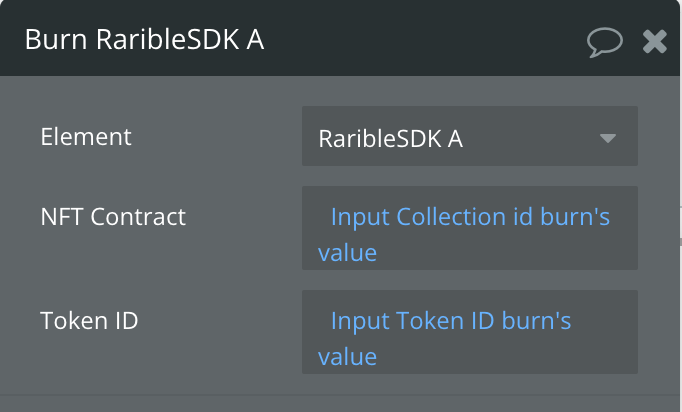Click the word 'Token' in Token ID expression
The height and width of the screenshot is (412, 682).
(x=424, y=321)
